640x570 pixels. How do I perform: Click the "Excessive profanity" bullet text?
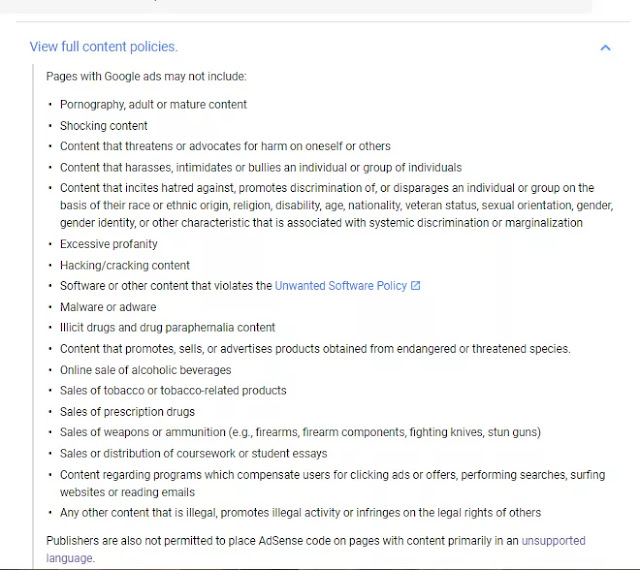tap(109, 244)
